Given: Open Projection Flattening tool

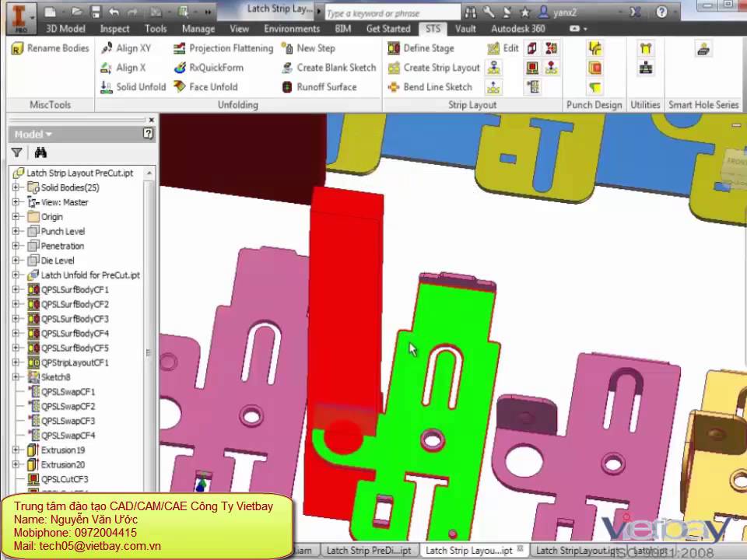Looking at the screenshot, I should coord(223,48).
